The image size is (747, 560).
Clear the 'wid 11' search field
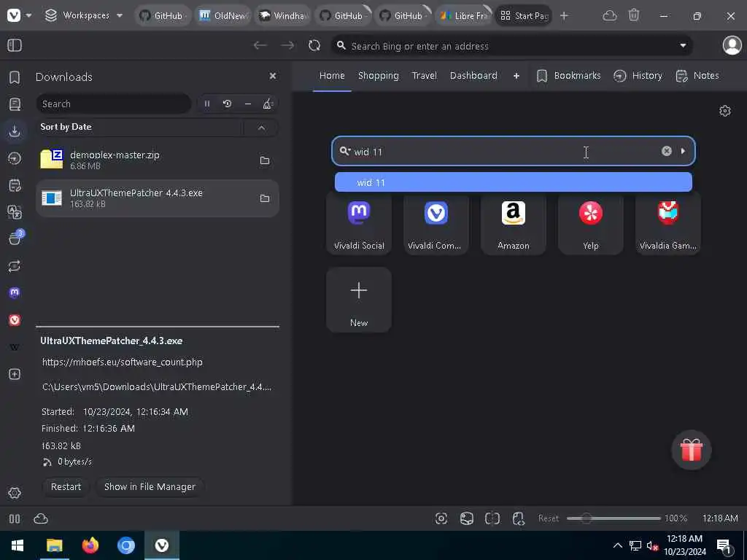[x=667, y=151]
